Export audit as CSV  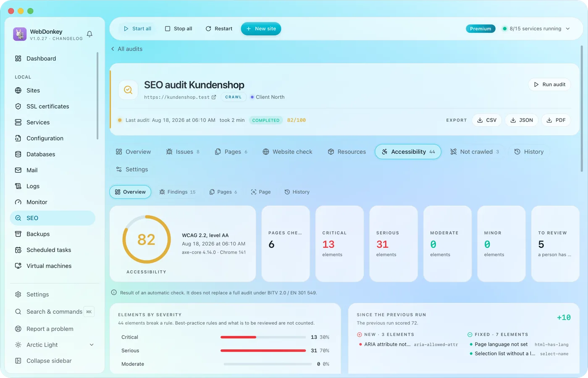point(487,120)
